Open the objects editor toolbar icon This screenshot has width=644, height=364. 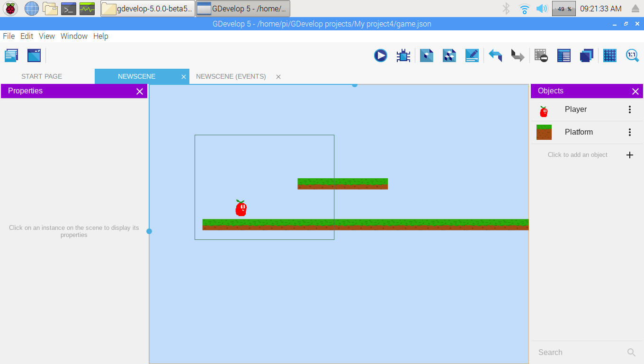[x=427, y=55]
